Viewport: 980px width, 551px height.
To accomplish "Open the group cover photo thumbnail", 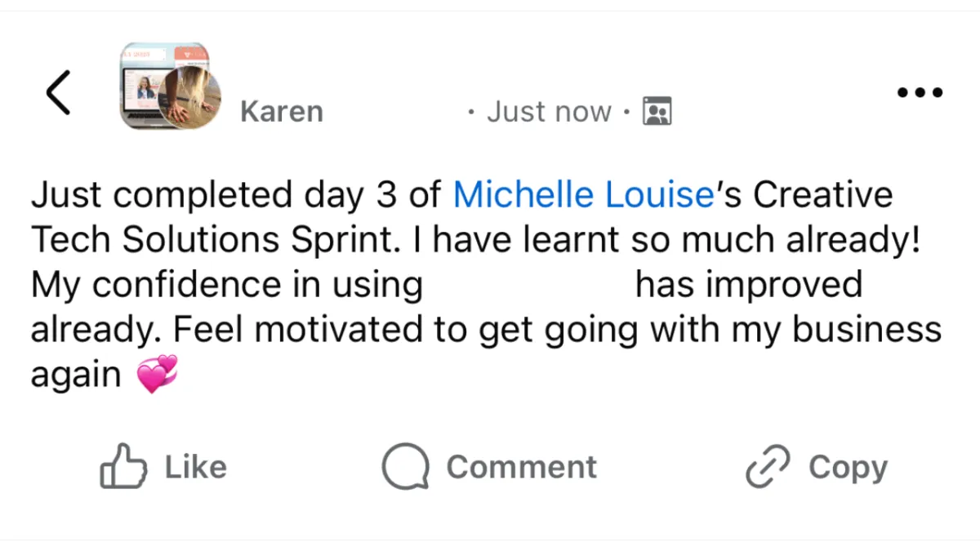I will 155,69.
